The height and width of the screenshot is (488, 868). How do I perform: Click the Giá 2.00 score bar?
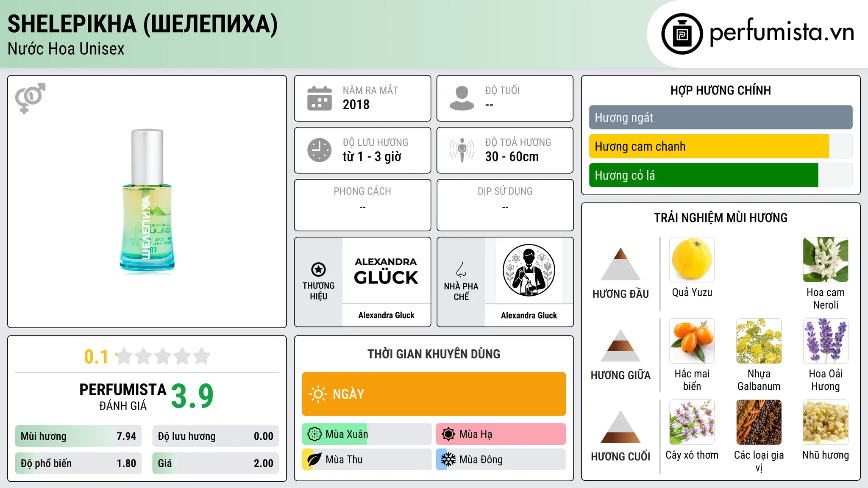[x=215, y=463]
